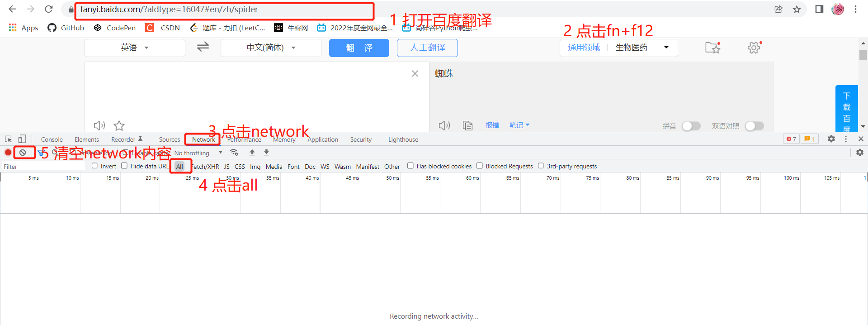This screenshot has width=868, height=325.
Task: Open the browser side panel
Action: (x=819, y=9)
